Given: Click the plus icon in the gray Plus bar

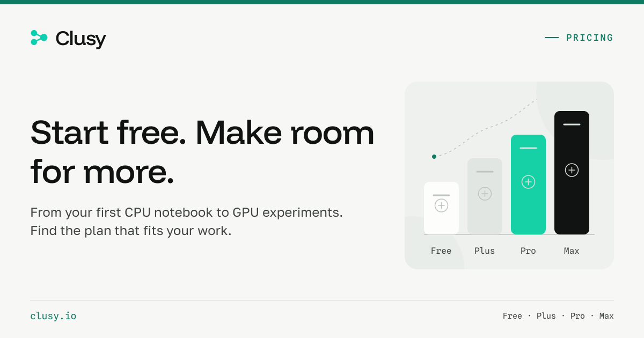Looking at the screenshot, I should (x=485, y=194).
